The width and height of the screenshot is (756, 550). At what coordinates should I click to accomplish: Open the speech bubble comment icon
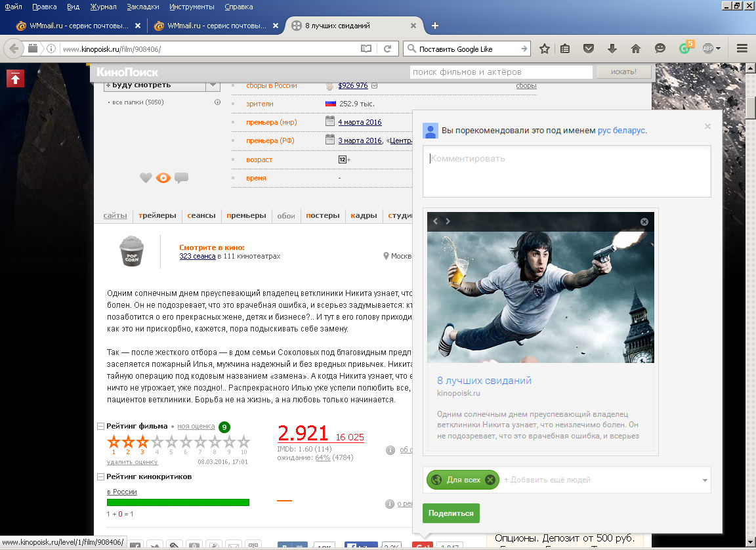pos(181,178)
